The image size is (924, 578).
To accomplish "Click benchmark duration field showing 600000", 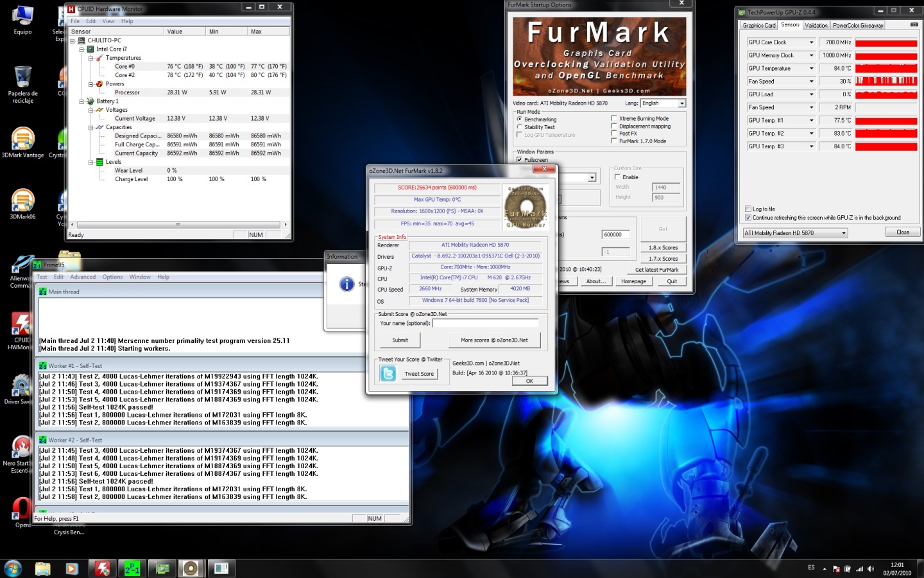I will (615, 234).
